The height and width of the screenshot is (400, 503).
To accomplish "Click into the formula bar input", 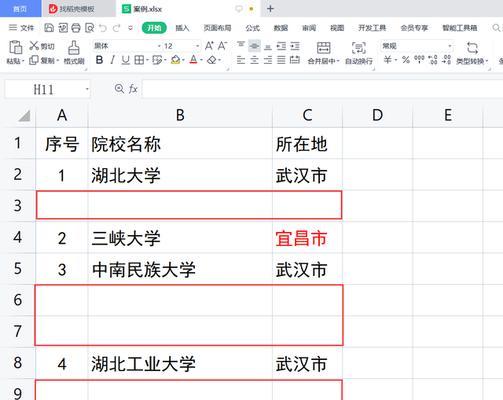I will point(322,89).
